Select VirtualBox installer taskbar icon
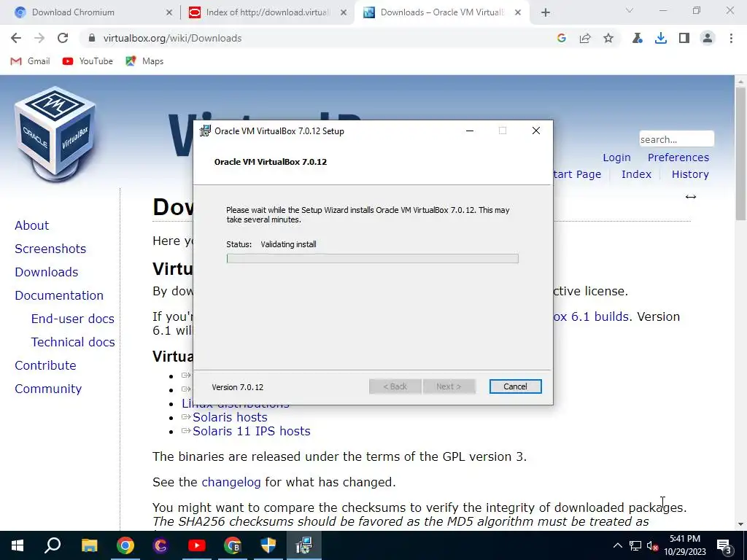Screen dimensions: 747x560 click(x=304, y=545)
